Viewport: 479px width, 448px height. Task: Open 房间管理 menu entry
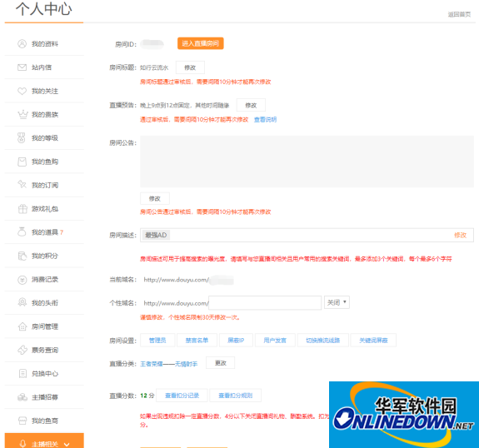[x=44, y=326]
